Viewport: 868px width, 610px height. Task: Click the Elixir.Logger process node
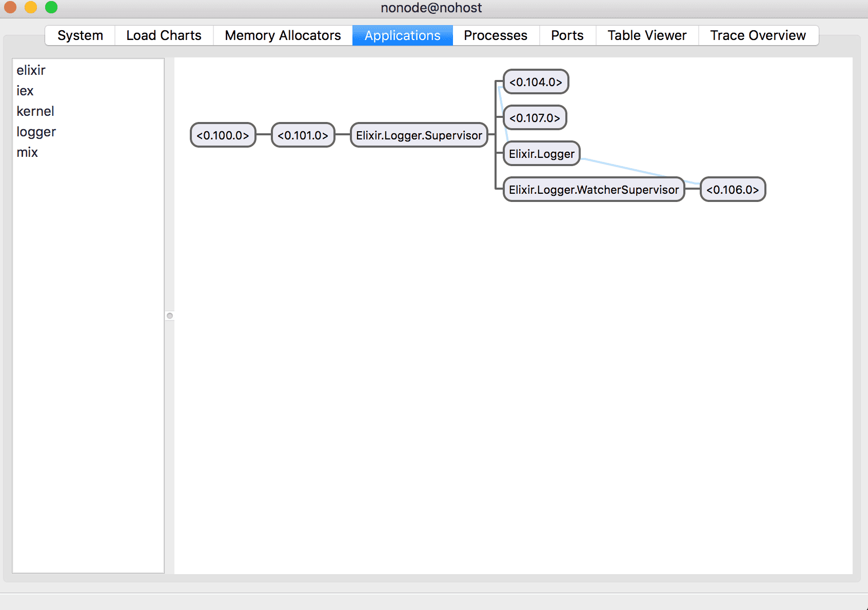[x=541, y=154]
